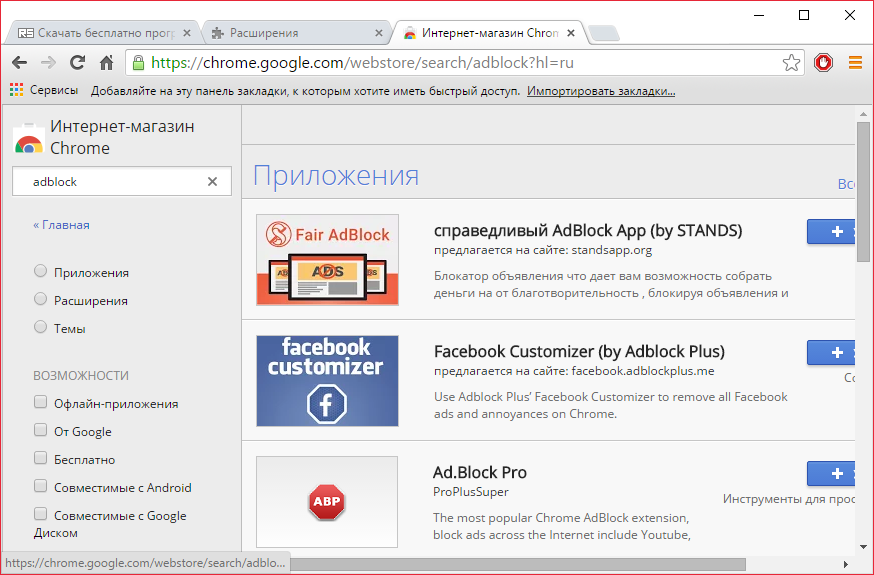Click the Интернет-магазин Chrome store title

(122, 137)
